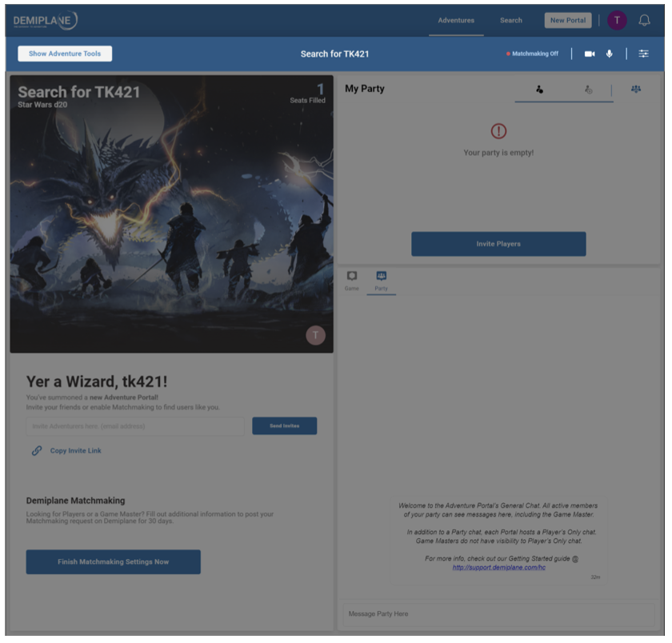Select the players tab in My Party
672x643 pixels.
(x=540, y=89)
